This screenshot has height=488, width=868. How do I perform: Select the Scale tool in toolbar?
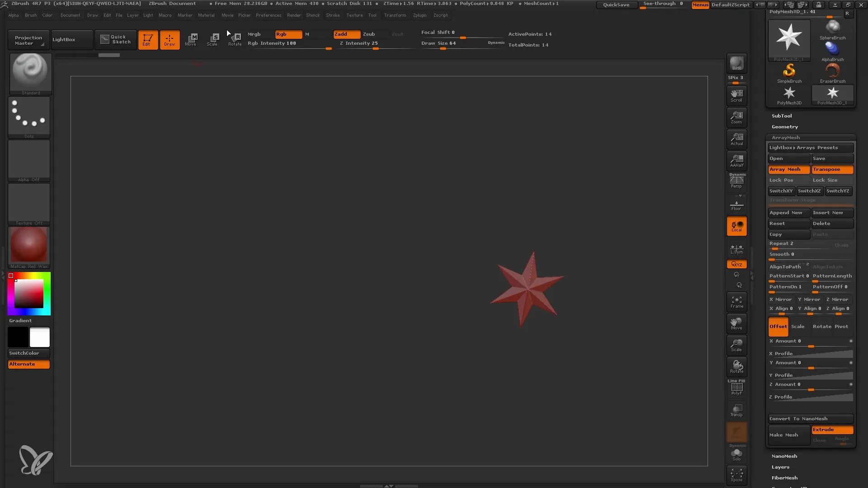[x=213, y=39]
